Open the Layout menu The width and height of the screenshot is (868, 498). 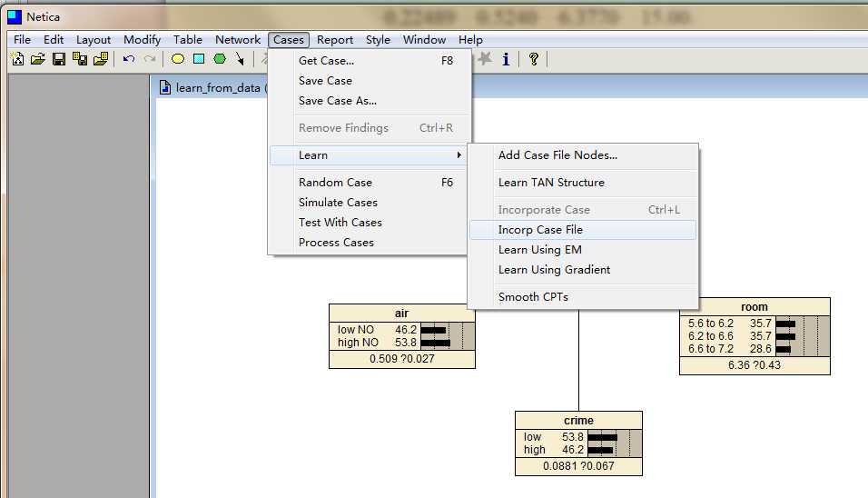[x=94, y=40]
